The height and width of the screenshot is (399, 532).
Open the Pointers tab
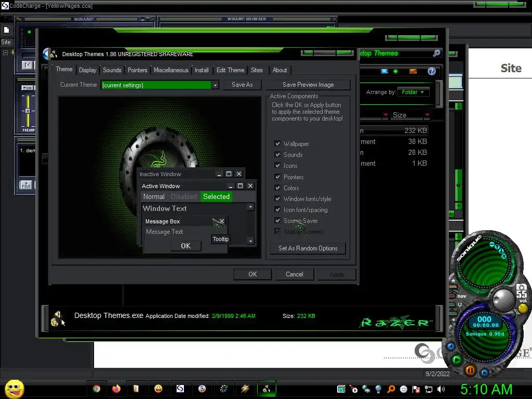[x=137, y=70]
